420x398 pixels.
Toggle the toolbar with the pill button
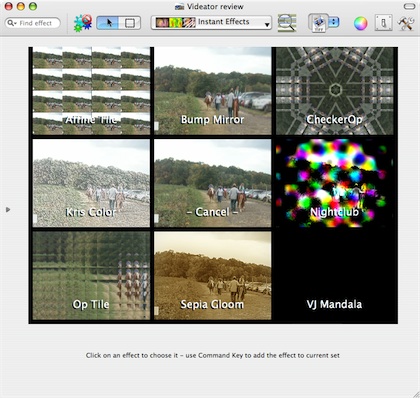point(409,6)
